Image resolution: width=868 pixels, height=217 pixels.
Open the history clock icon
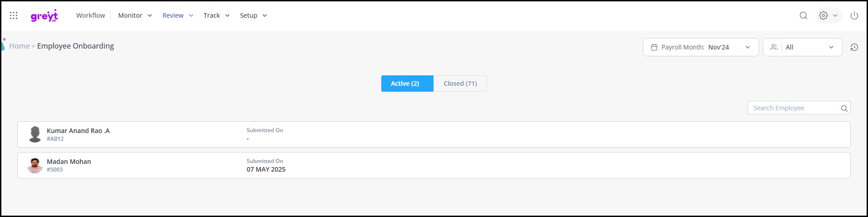854,47
